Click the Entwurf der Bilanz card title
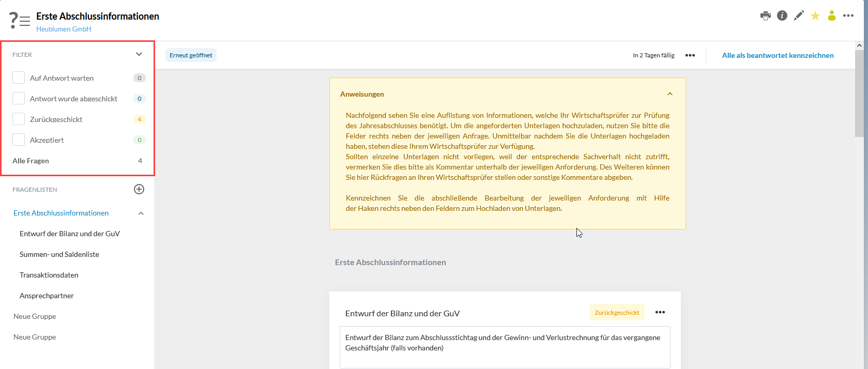 click(402, 313)
